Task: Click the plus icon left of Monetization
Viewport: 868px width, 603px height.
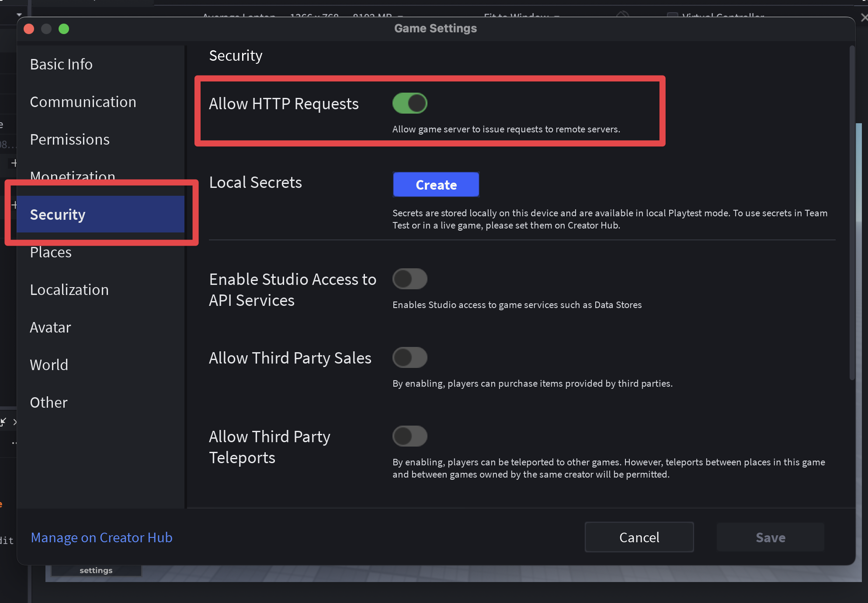Action: (14, 163)
